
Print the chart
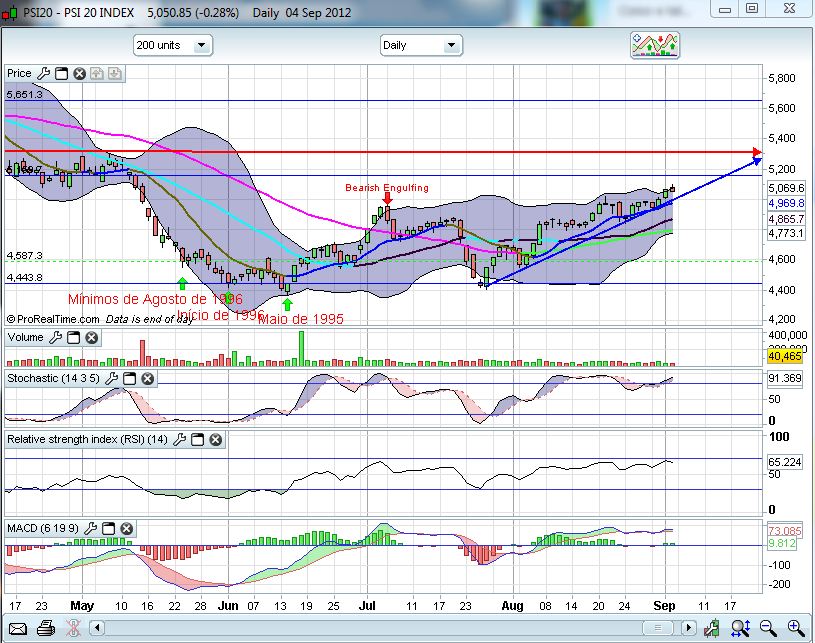pos(46,628)
